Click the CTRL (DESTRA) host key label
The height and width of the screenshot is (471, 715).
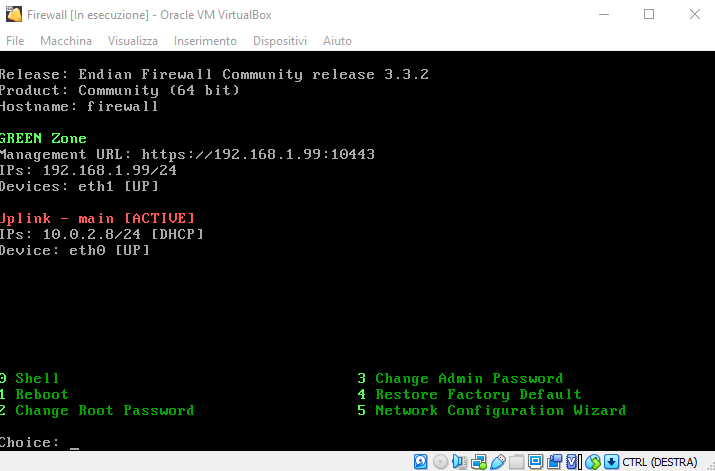[x=660, y=462]
